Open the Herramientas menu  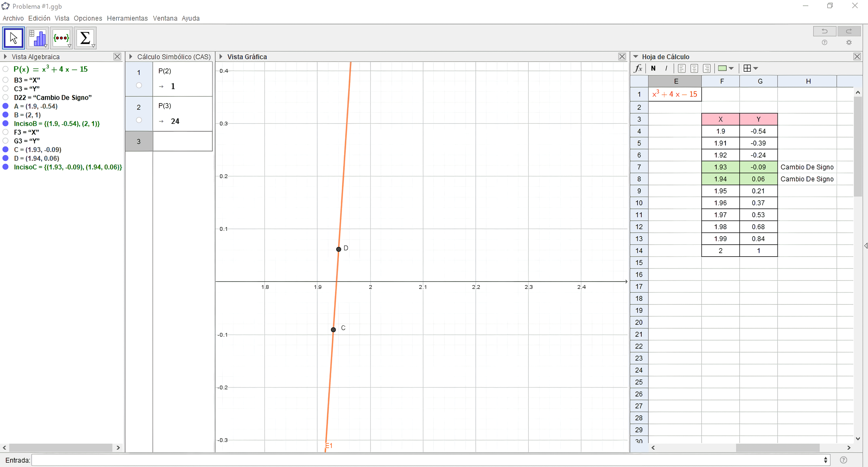(x=127, y=18)
